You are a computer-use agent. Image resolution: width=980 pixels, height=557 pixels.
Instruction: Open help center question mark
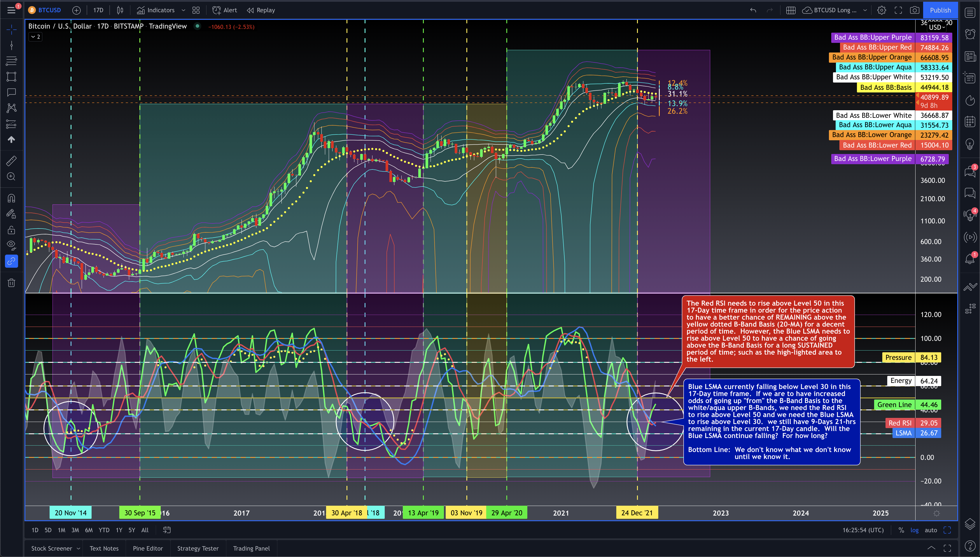[x=970, y=546]
